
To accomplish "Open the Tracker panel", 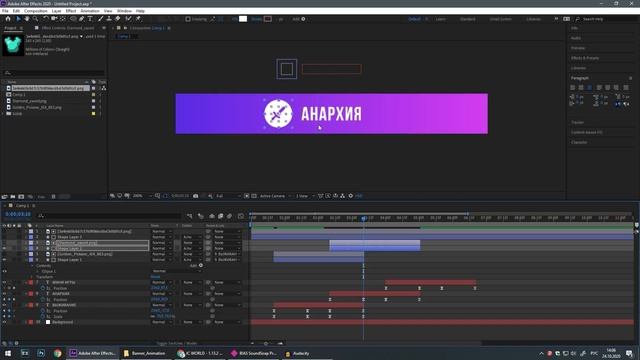I will tap(577, 122).
